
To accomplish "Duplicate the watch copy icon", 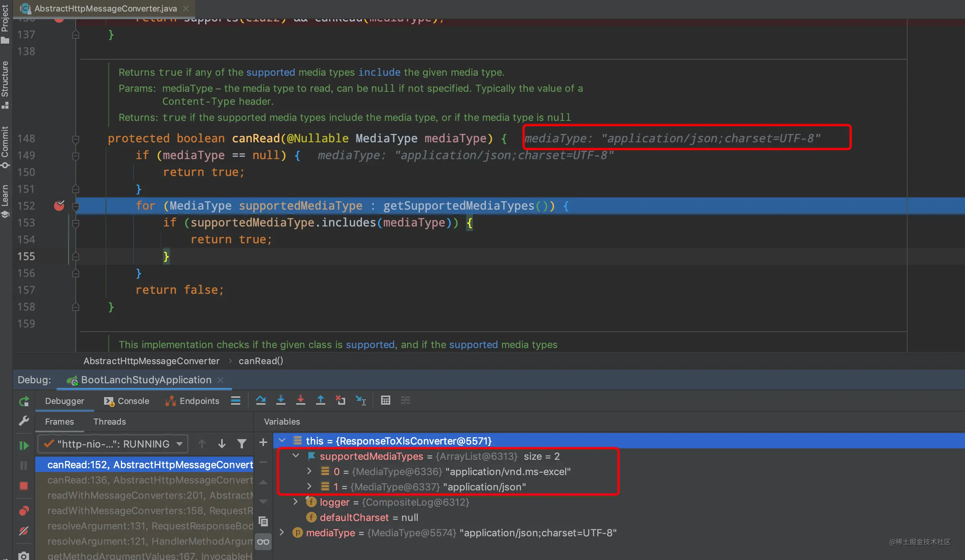I will 263,521.
